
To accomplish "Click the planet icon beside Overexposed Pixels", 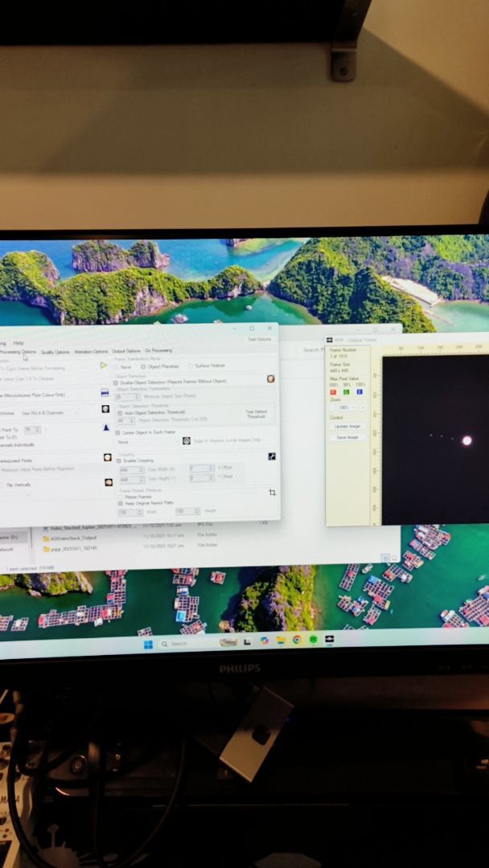I will coord(108,457).
